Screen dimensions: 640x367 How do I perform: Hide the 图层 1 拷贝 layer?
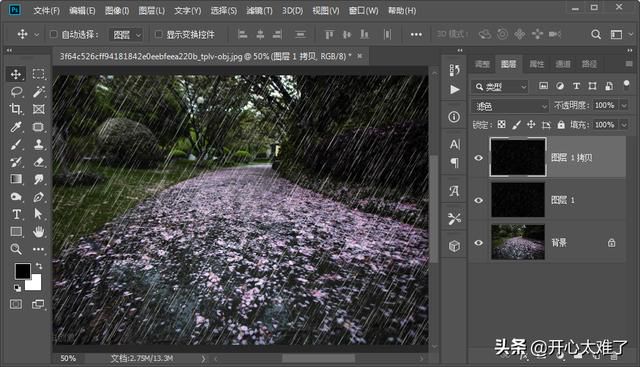(x=479, y=158)
